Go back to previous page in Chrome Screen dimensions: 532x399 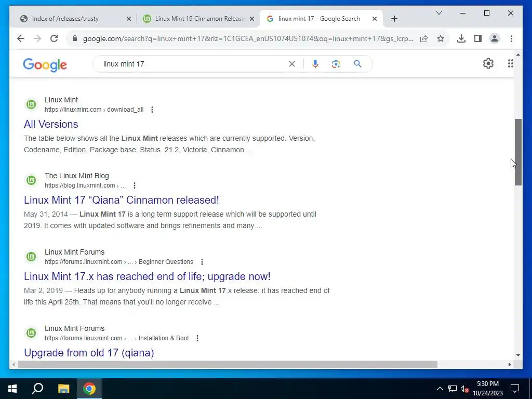[x=21, y=38]
